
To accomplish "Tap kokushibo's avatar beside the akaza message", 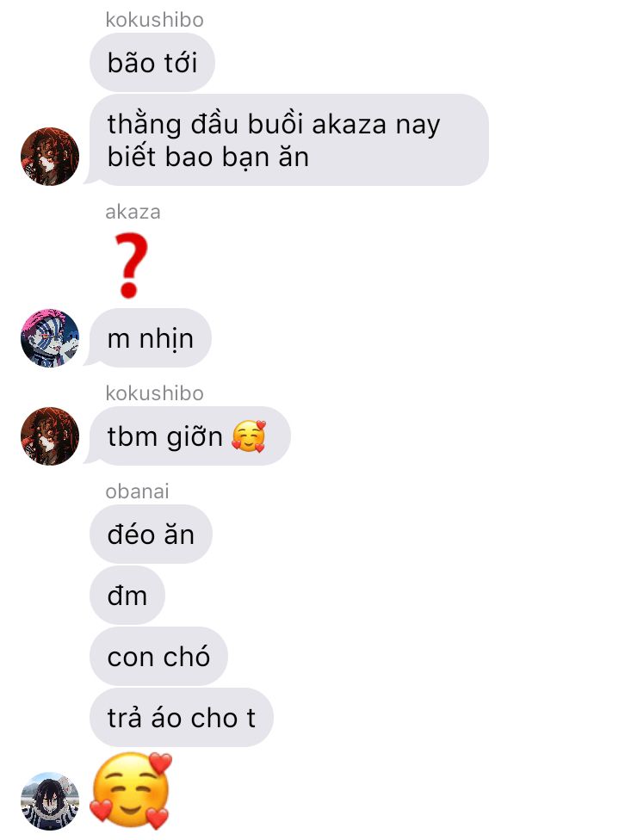I will [x=50, y=157].
